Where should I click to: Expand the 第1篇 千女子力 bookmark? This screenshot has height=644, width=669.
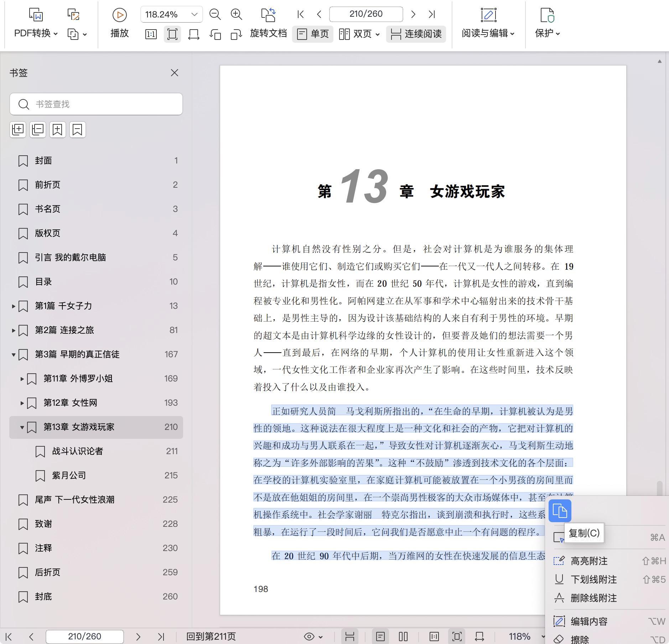click(x=13, y=306)
